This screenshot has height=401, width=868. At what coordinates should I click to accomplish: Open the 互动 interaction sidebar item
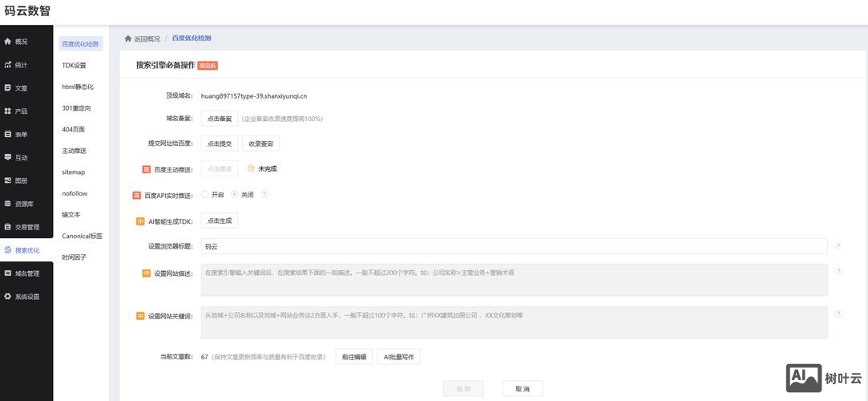26,157
